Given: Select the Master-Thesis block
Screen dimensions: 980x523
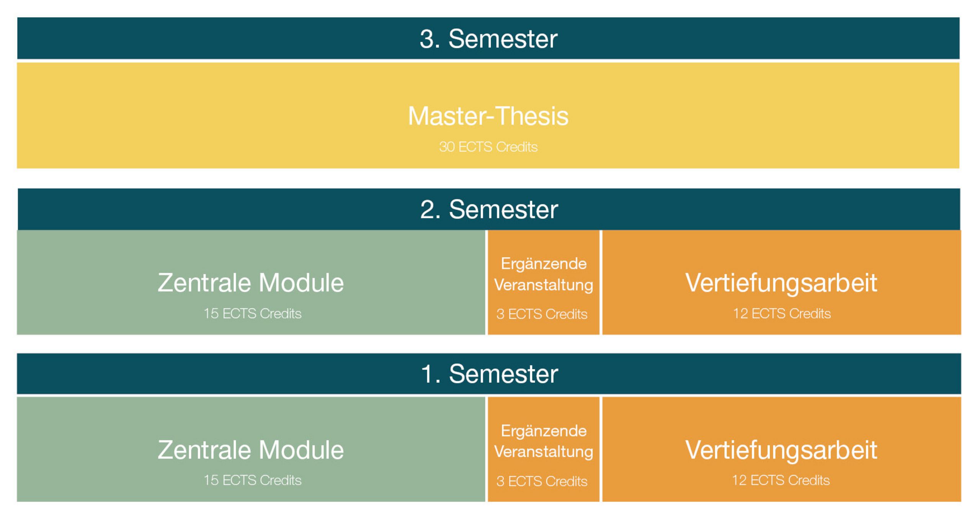Looking at the screenshot, I should 488,116.
